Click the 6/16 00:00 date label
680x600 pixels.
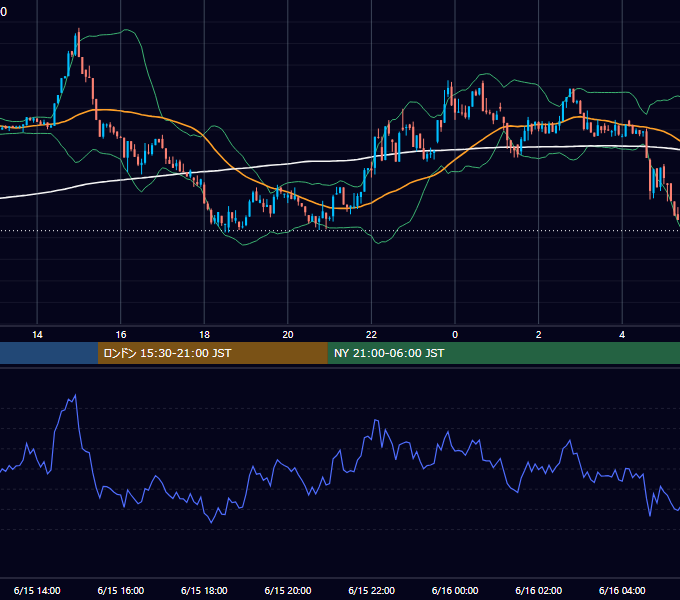(455, 590)
